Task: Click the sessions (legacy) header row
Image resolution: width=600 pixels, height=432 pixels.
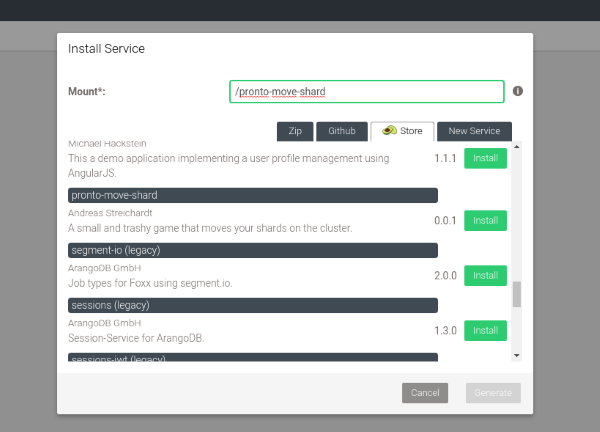Action: (252, 305)
